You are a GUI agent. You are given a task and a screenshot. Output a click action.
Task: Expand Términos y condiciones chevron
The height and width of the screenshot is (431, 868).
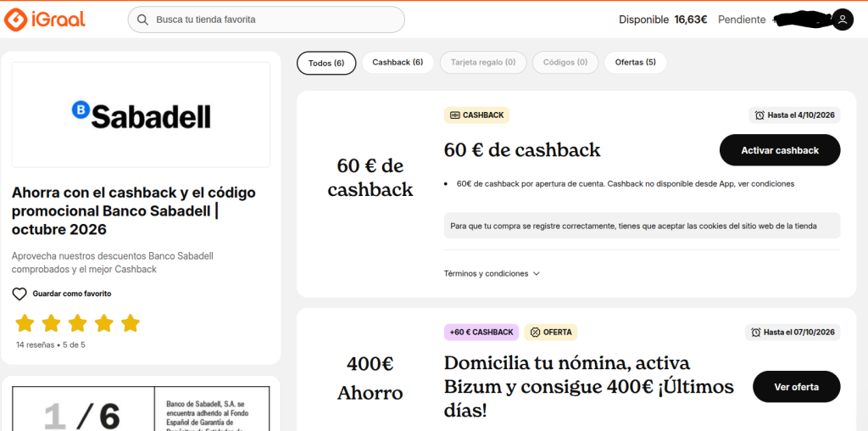pos(536,274)
